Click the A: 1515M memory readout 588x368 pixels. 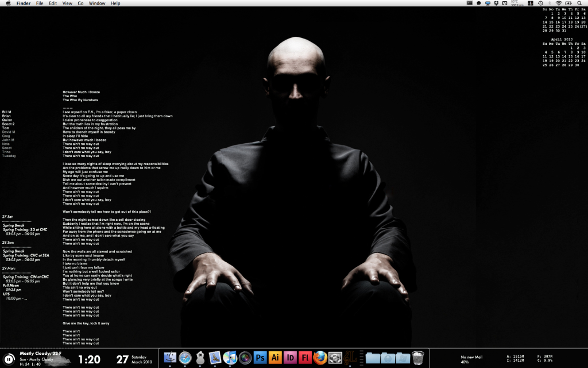(x=515, y=356)
